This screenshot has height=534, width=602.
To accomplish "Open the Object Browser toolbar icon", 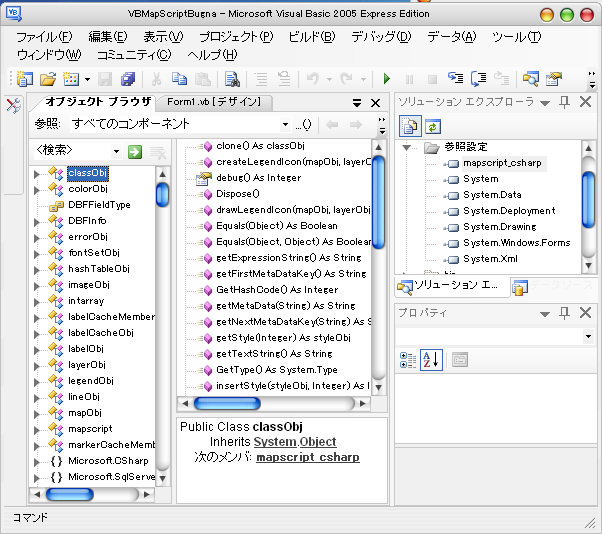I will coord(531,79).
